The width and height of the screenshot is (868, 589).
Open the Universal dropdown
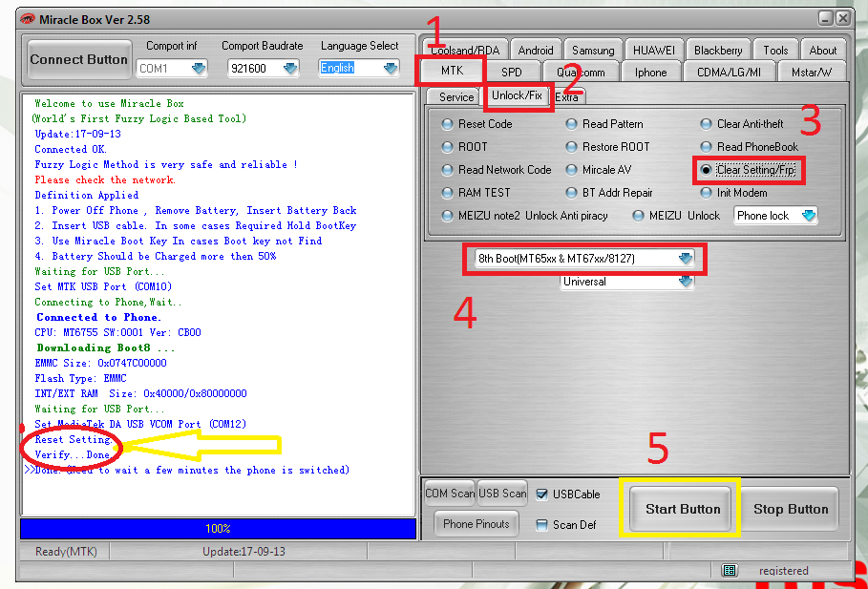click(627, 282)
